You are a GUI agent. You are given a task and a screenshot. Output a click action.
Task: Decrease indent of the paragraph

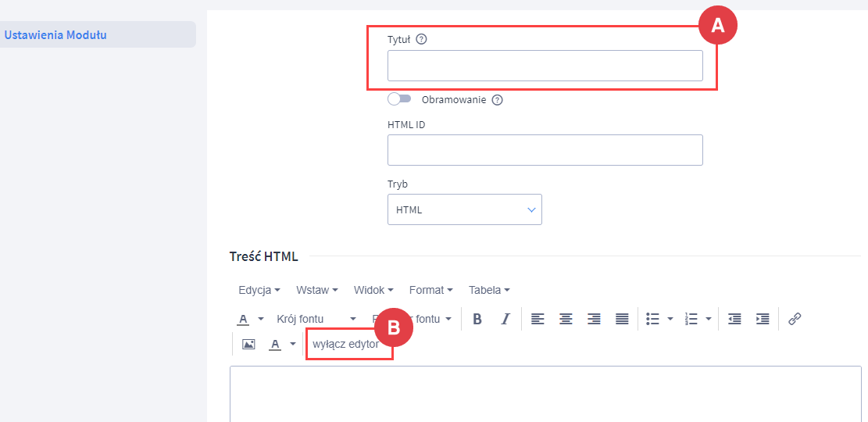[x=734, y=319]
